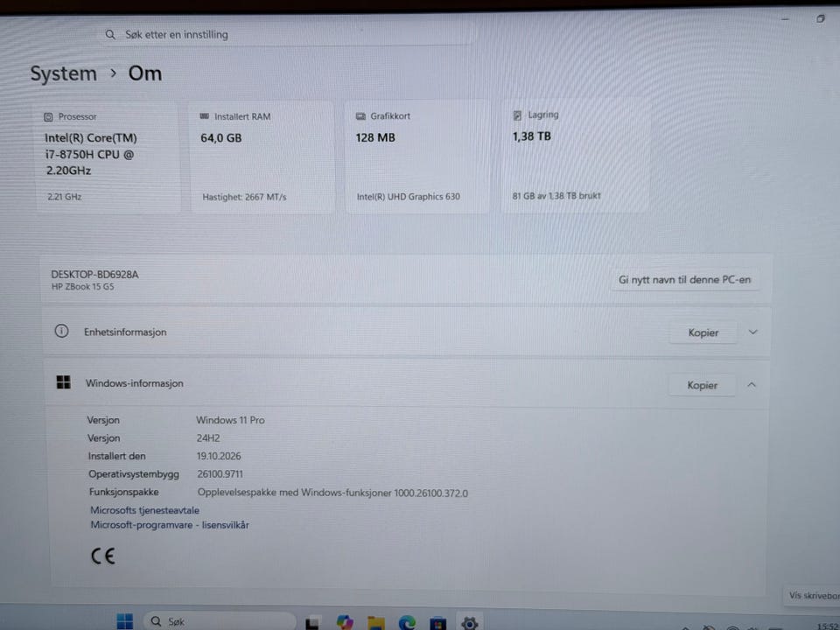Click the 24H2 version value

[x=208, y=438]
